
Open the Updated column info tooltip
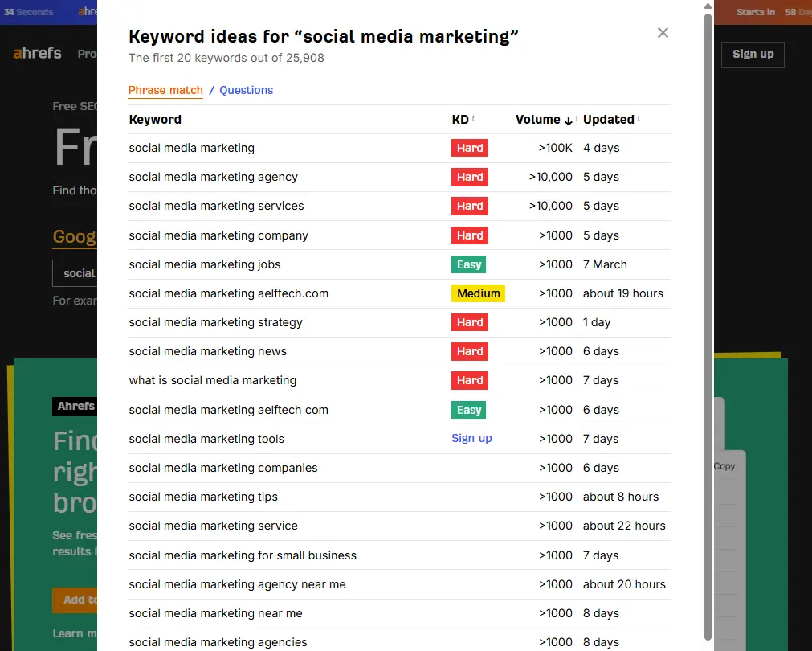(x=639, y=119)
